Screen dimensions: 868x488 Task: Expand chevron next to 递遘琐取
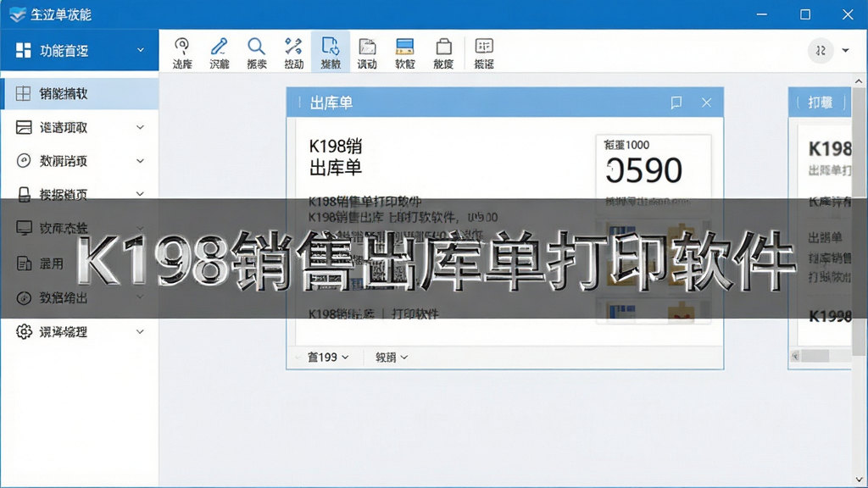click(x=141, y=127)
